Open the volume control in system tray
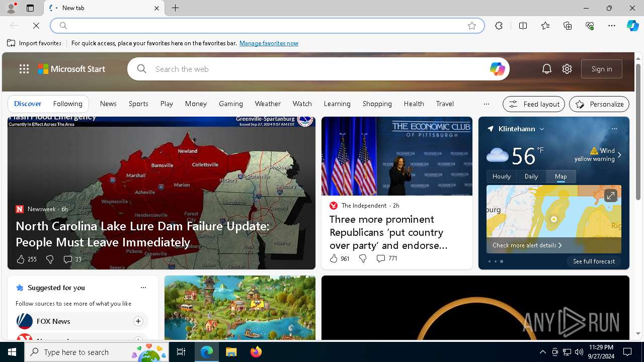 [x=579, y=352]
